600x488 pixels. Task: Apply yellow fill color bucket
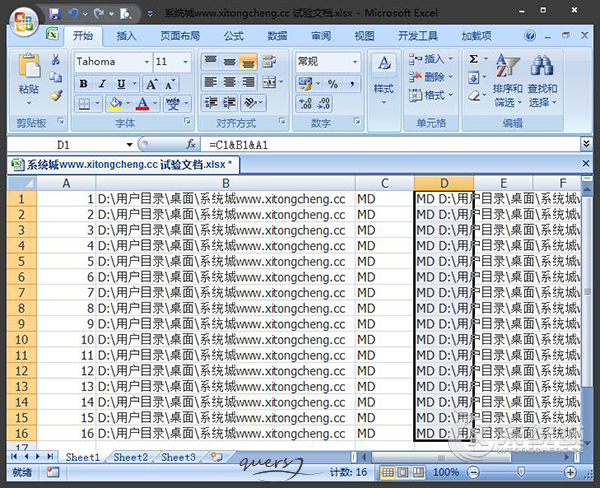[x=115, y=104]
